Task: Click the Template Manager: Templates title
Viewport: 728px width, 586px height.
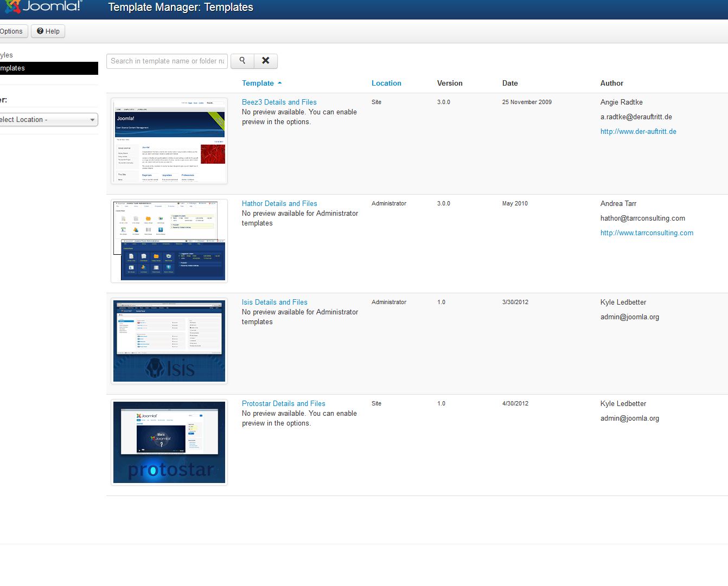Action: (181, 8)
